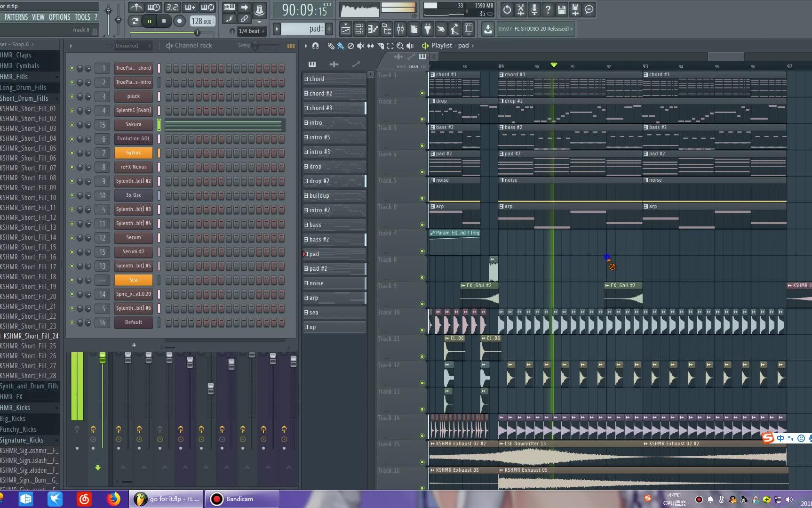
Task: Click the undo history button
Action: point(507,9)
